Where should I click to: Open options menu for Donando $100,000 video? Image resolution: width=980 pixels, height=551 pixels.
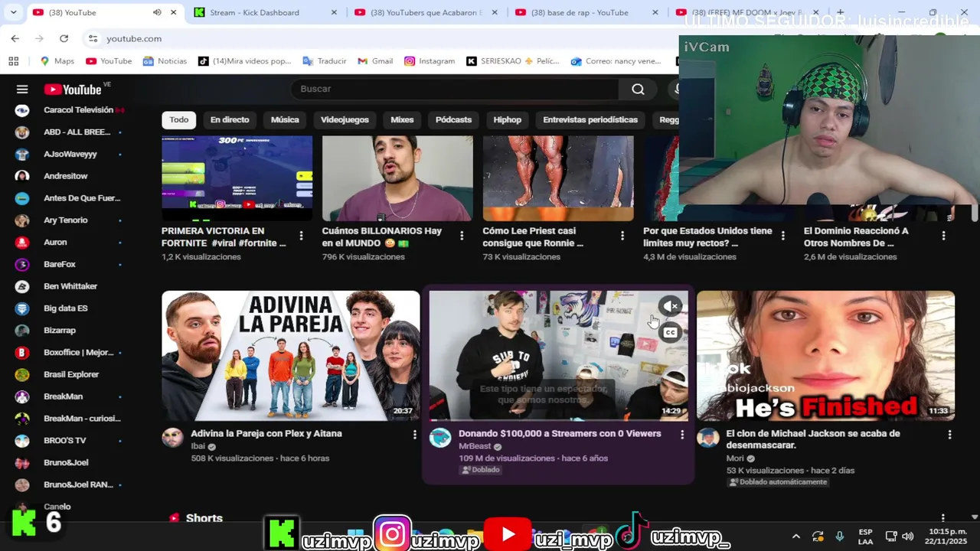(682, 434)
